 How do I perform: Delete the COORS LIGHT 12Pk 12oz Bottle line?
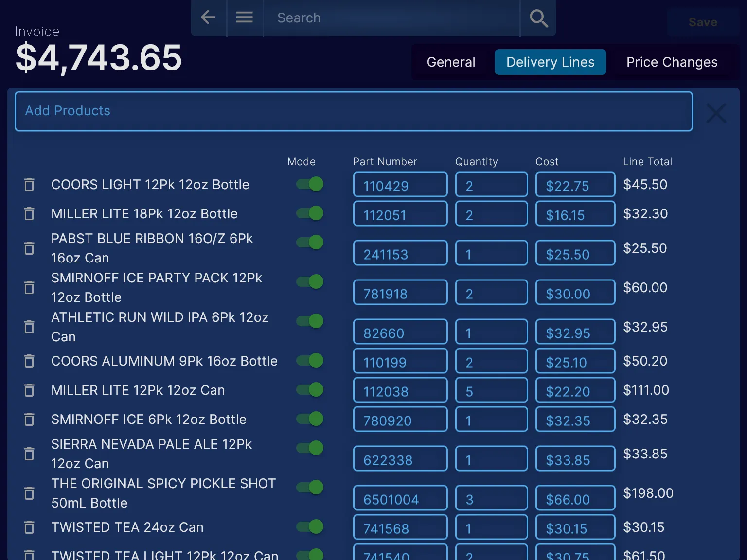(29, 184)
